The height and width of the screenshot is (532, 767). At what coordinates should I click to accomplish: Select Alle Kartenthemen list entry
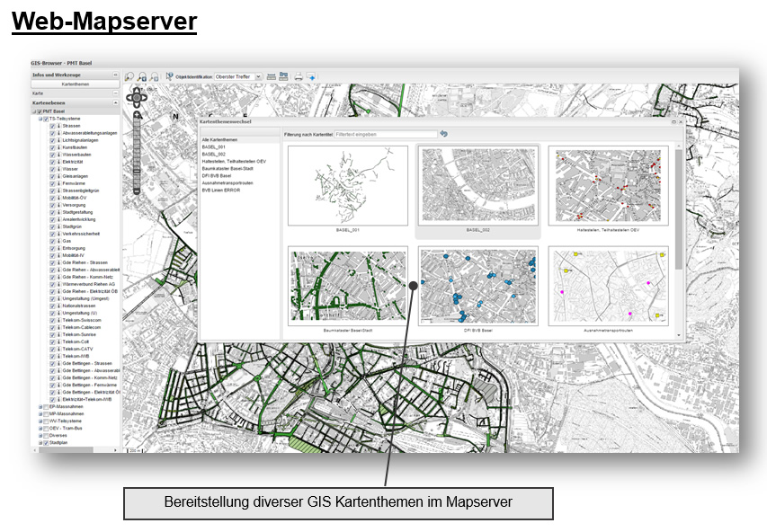point(219,140)
